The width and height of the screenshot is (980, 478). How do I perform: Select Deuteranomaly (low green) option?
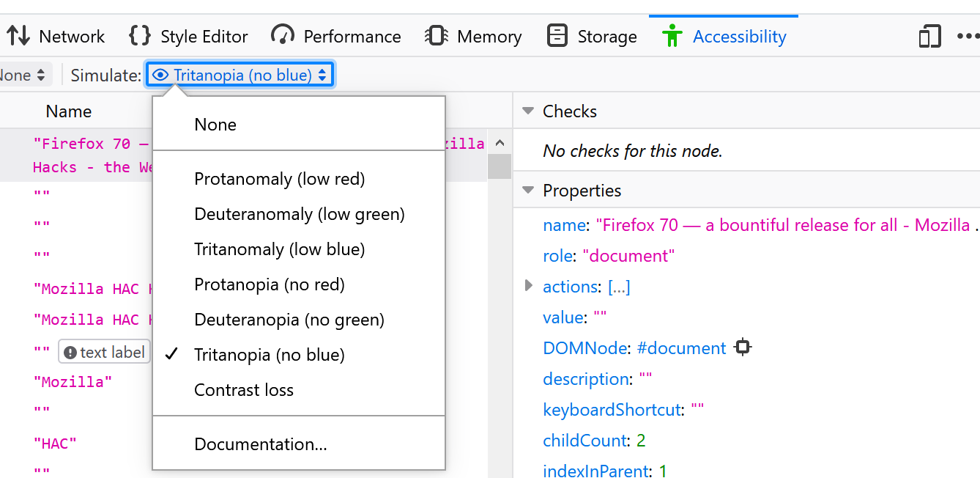[x=299, y=214]
